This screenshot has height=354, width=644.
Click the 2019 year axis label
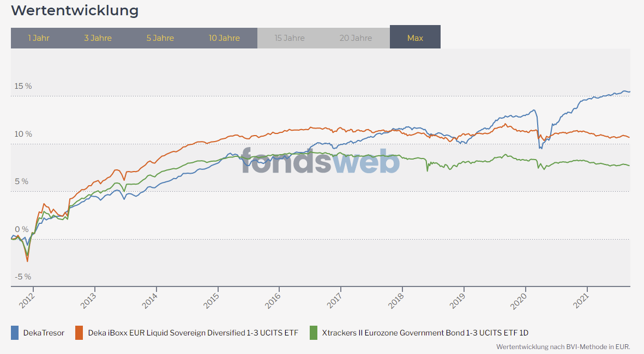click(458, 301)
